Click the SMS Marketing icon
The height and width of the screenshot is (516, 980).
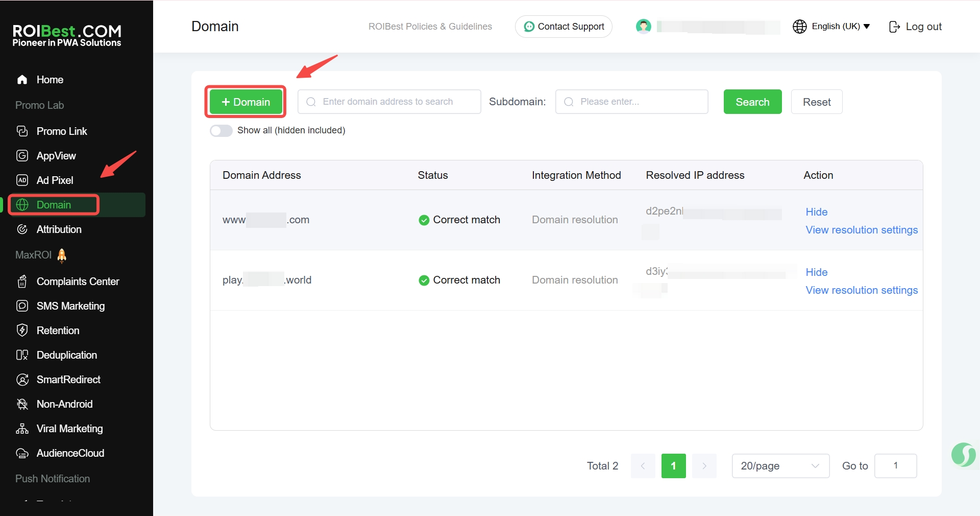[22, 306]
